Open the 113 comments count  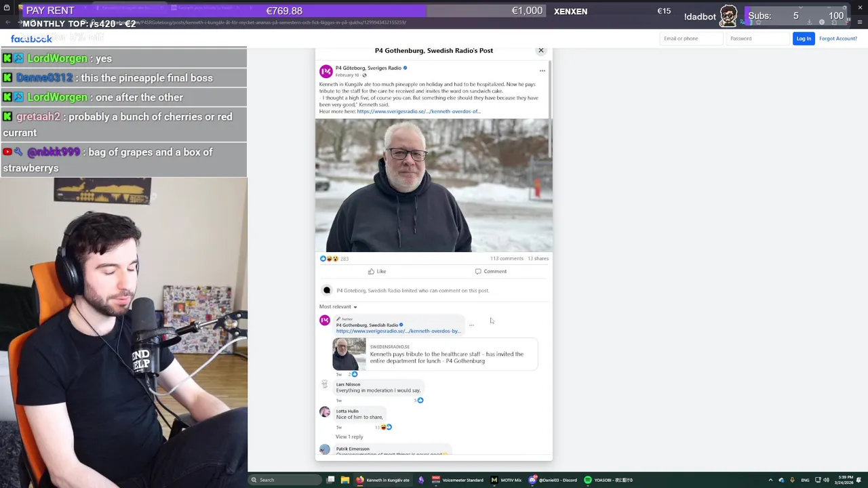507,259
